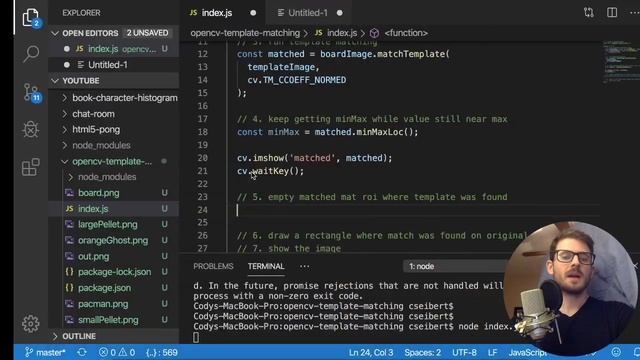640x360 pixels.
Task: Collapse the YOUTUBE folder section
Action: point(55,81)
